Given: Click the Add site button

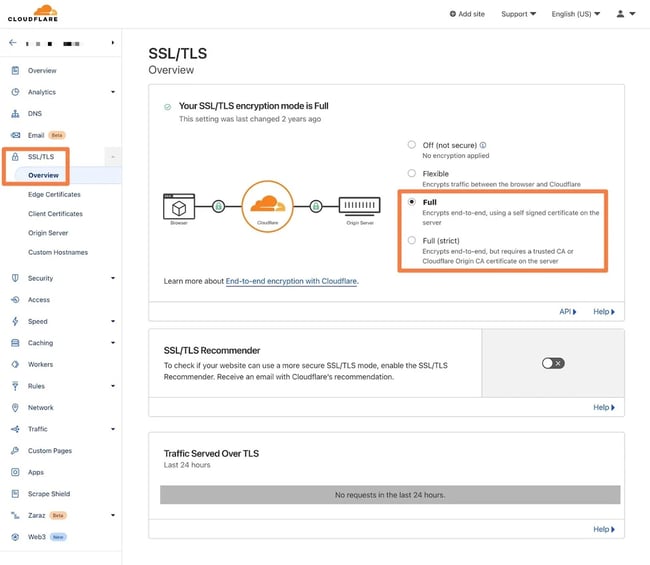Looking at the screenshot, I should coord(467,14).
